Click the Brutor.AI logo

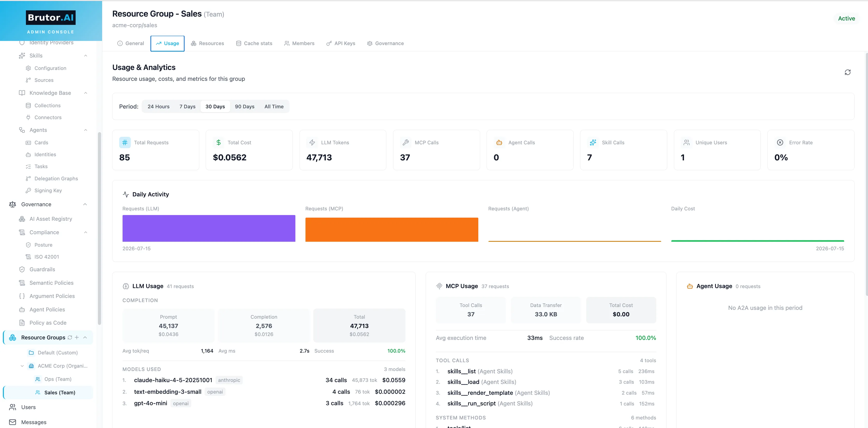(51, 18)
